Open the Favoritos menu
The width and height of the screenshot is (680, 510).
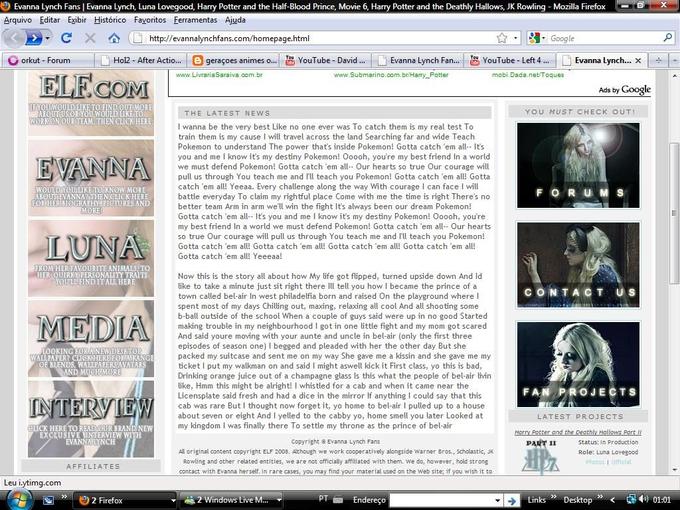point(150,20)
